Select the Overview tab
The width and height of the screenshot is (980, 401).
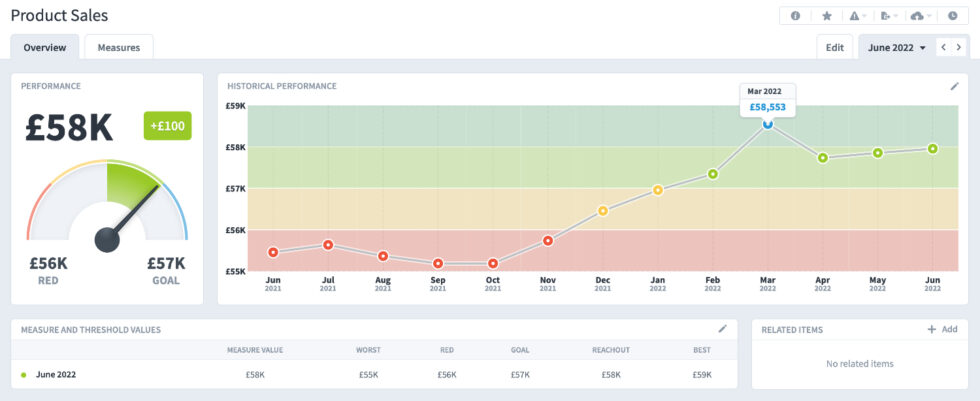point(45,47)
